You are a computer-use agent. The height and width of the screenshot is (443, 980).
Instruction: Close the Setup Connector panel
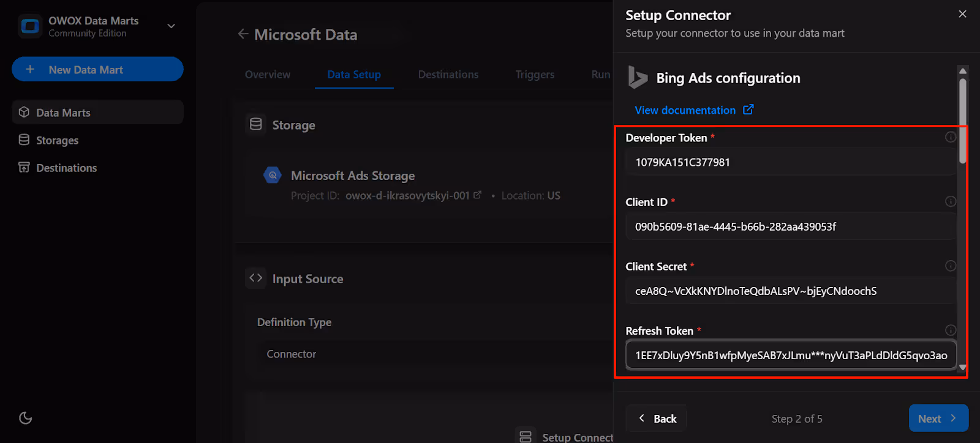962,14
